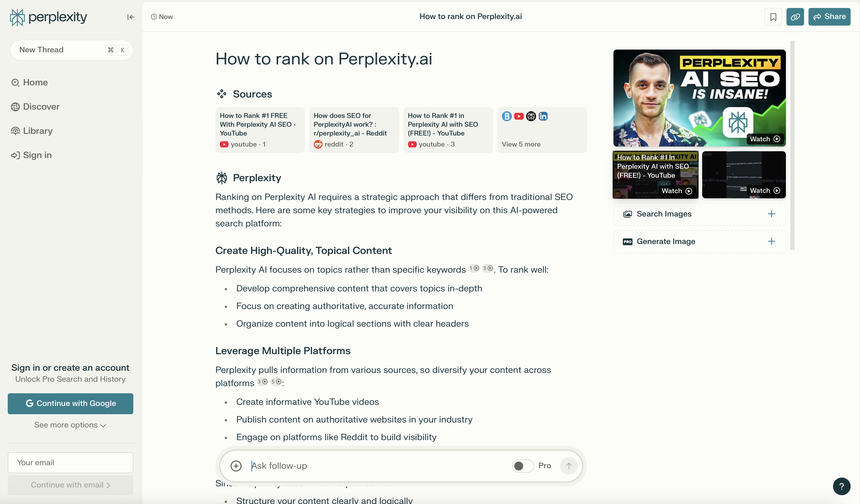Click the LinkedIn source favicon
This screenshot has width=860, height=504.
coord(543,116)
